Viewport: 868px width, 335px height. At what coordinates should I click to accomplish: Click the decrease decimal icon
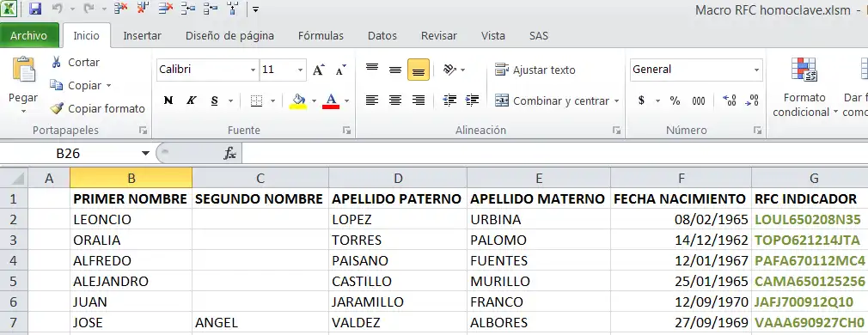[752, 100]
